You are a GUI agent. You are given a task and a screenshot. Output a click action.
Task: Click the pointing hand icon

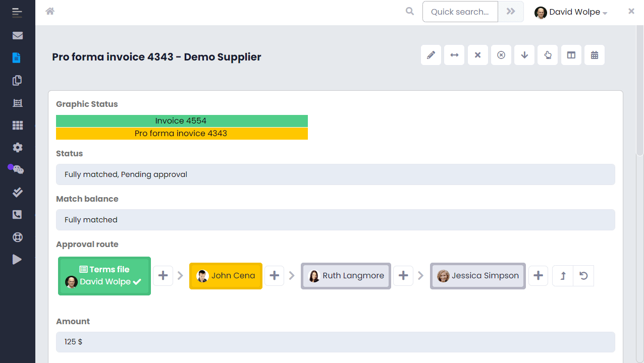[548, 55]
